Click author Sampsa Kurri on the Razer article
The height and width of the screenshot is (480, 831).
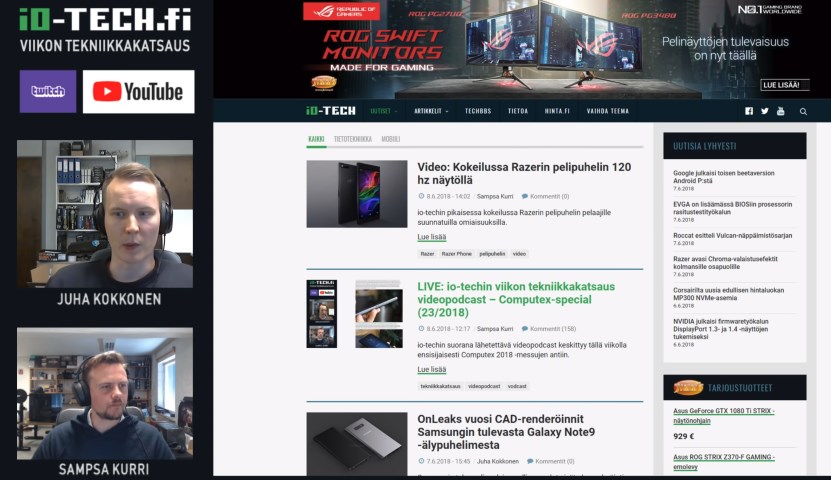(495, 196)
